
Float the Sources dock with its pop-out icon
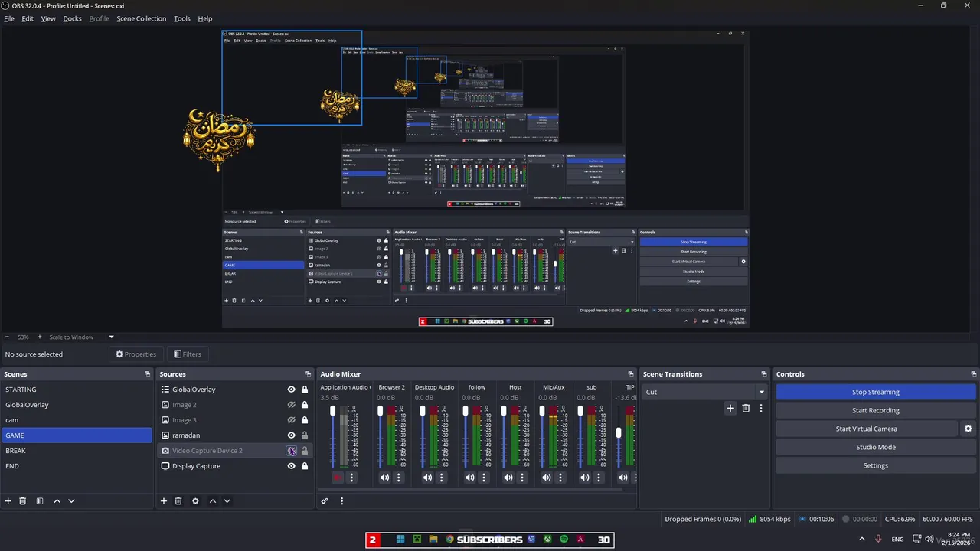coord(309,374)
